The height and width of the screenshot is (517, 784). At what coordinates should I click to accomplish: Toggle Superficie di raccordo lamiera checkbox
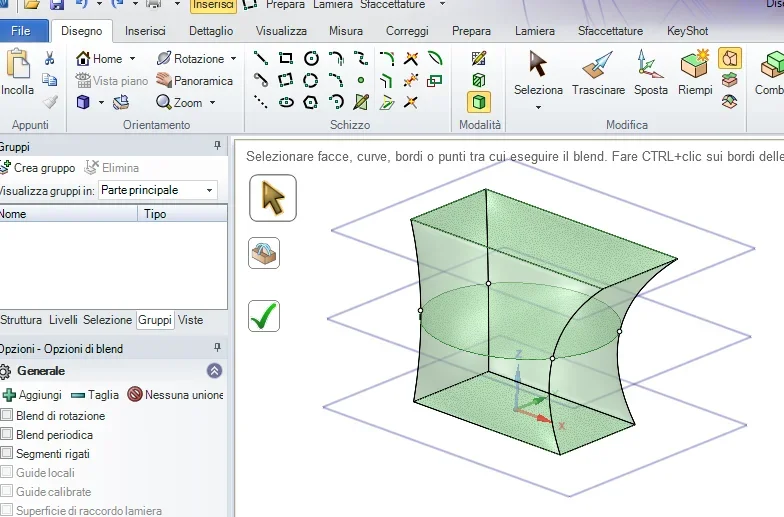point(6,510)
